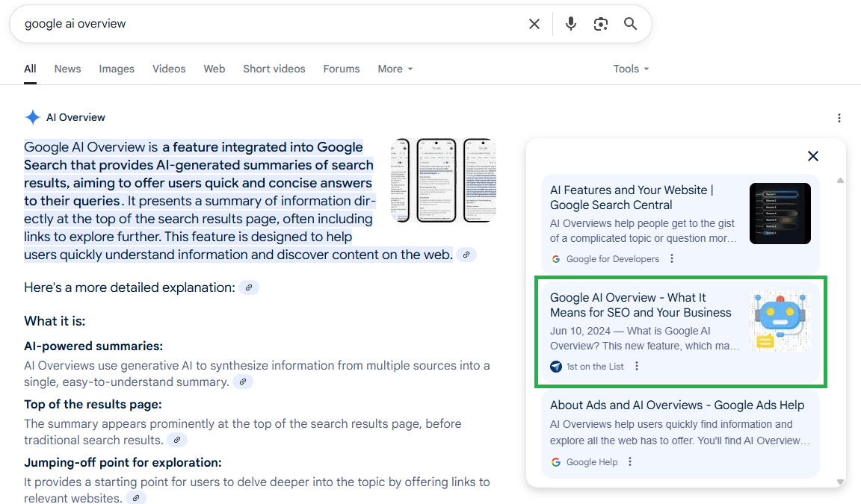Click the voice search microphone icon
861x504 pixels.
(x=570, y=23)
